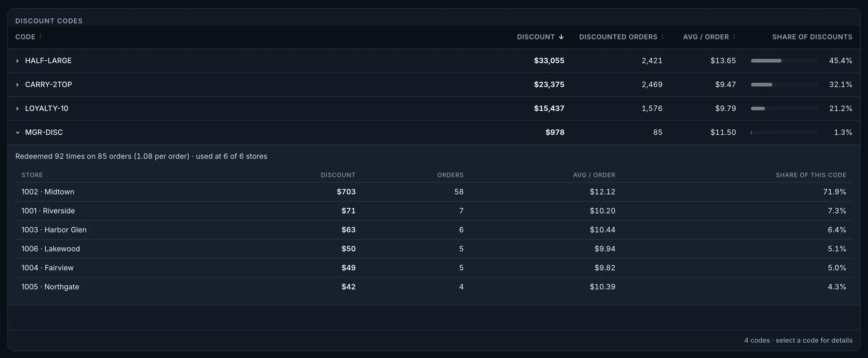
Task: Expand the CARRY-2TOP code row
Action: [17, 85]
